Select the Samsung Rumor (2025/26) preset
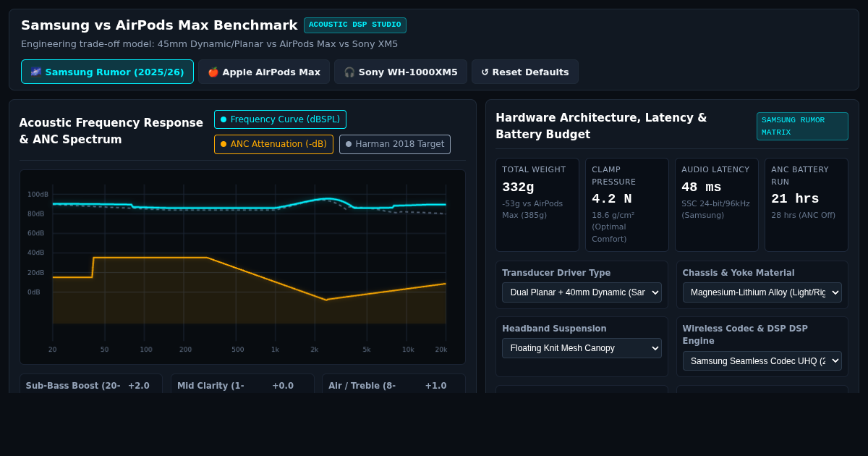 107,72
